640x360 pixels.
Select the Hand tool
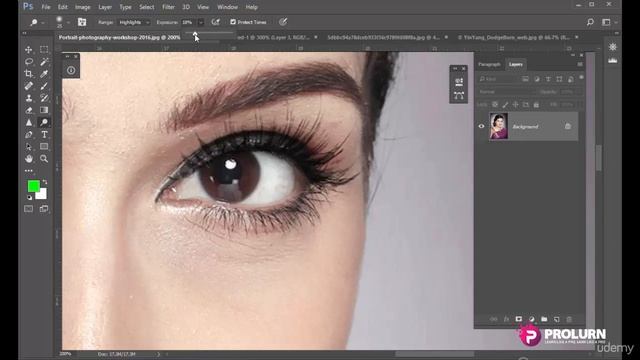(29, 159)
